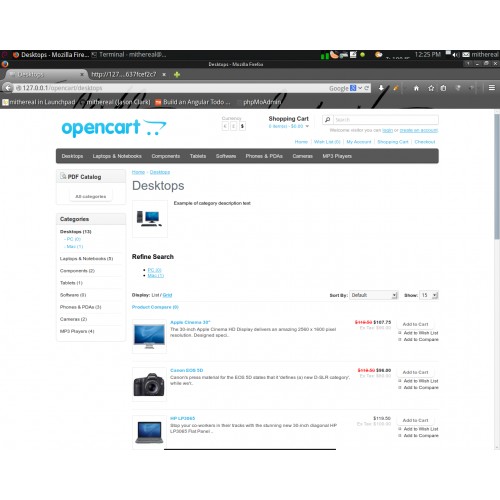Open the Firefox downloads arrow
The image size is (500, 500).
[x=381, y=88]
